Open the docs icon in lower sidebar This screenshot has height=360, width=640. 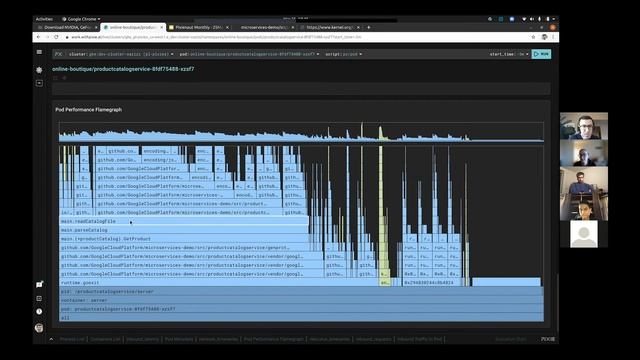[39, 298]
